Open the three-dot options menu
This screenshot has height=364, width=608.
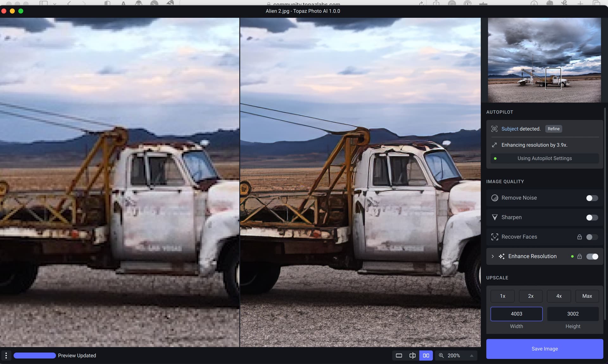(6, 355)
